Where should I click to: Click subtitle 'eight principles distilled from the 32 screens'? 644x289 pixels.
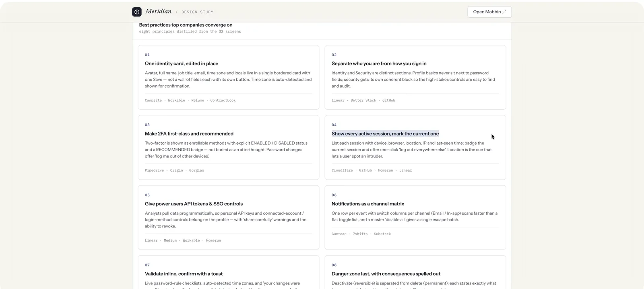(x=190, y=31)
